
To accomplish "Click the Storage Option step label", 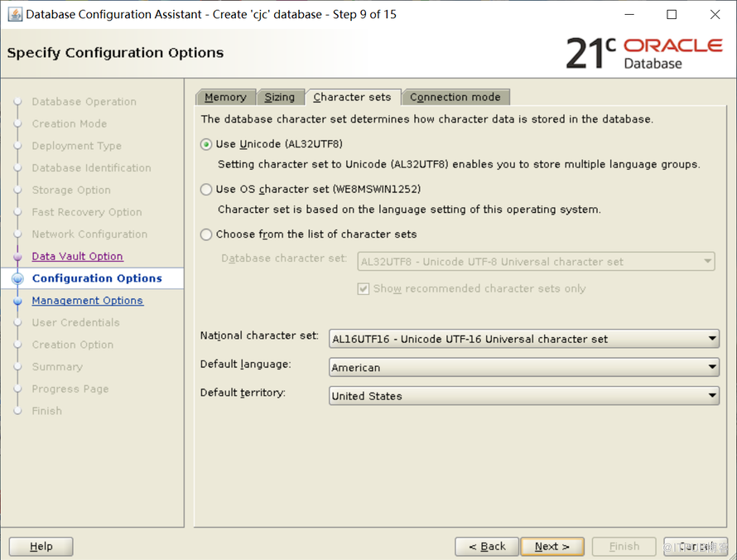I will (71, 190).
